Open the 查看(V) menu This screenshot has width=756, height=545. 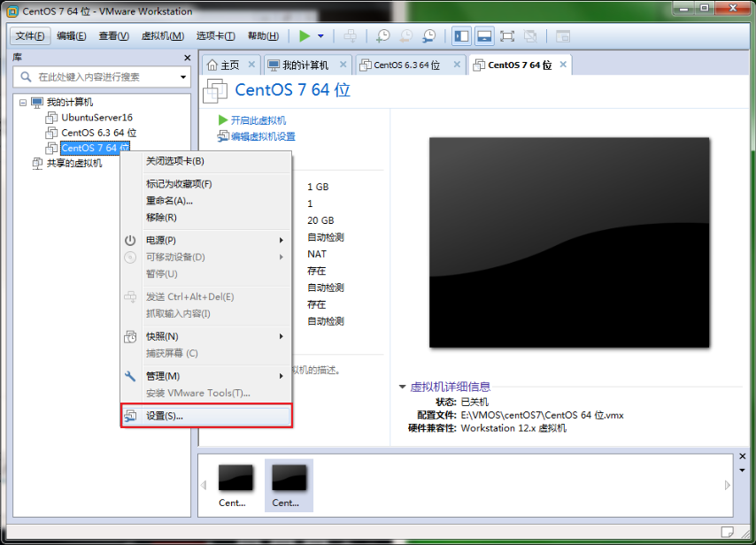[114, 36]
